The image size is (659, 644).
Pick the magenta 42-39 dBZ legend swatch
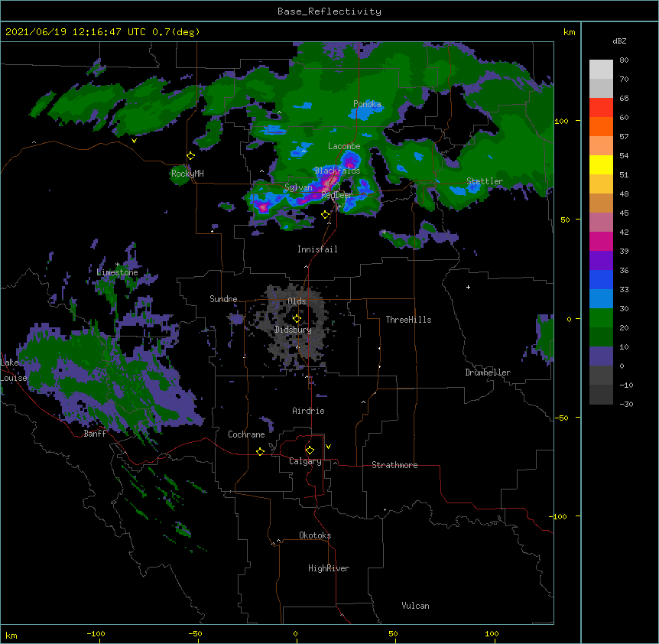tap(601, 241)
